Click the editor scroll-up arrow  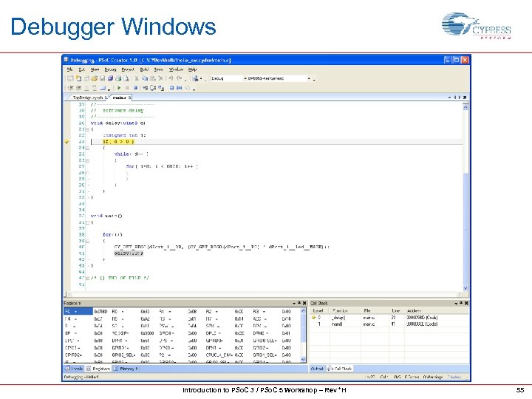(465, 107)
